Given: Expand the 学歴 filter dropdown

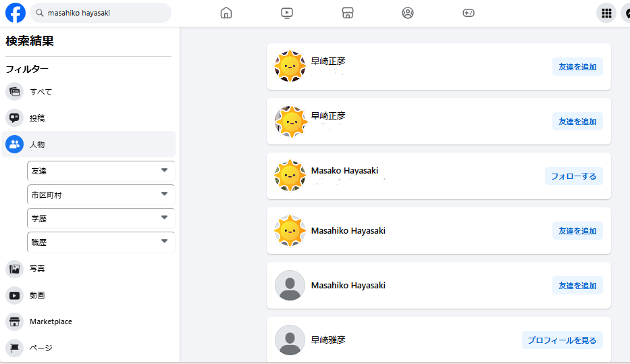Looking at the screenshot, I should click(101, 219).
